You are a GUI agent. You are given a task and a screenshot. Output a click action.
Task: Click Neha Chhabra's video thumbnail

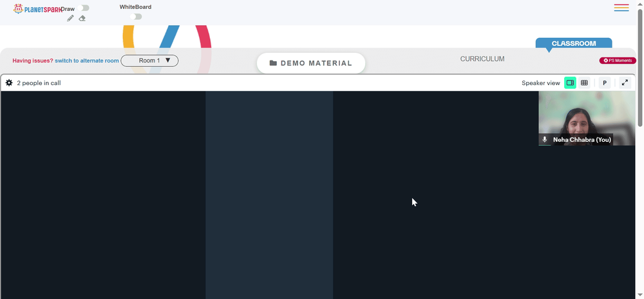tap(587, 119)
